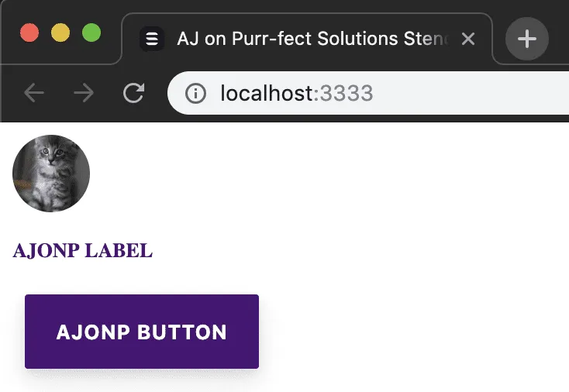
Task: Click the Stencil favicon on the tab
Action: click(153, 39)
